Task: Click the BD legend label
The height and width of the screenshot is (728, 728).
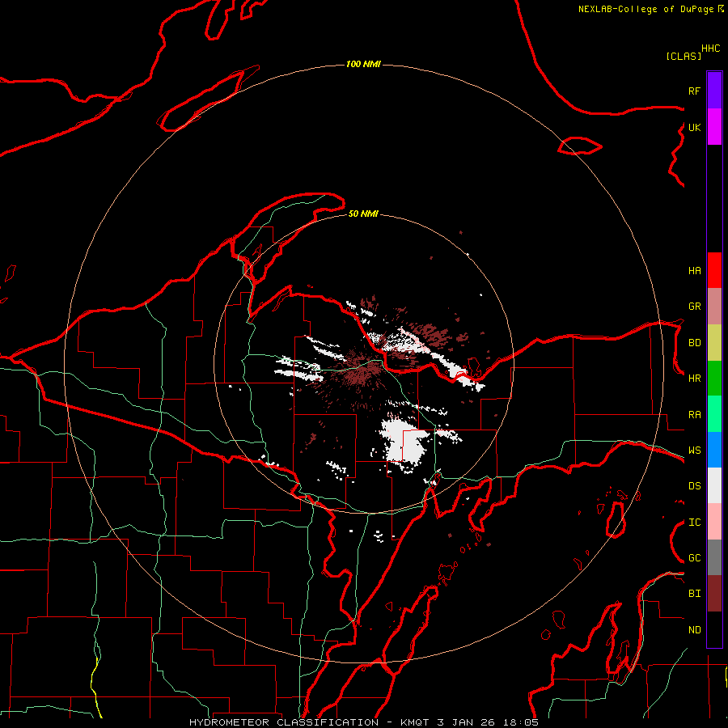Action: click(694, 343)
